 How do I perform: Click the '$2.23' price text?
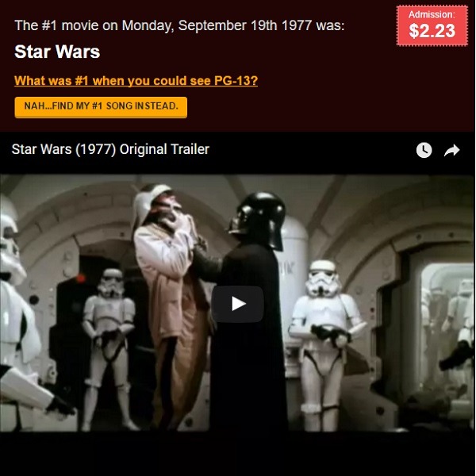coord(432,31)
